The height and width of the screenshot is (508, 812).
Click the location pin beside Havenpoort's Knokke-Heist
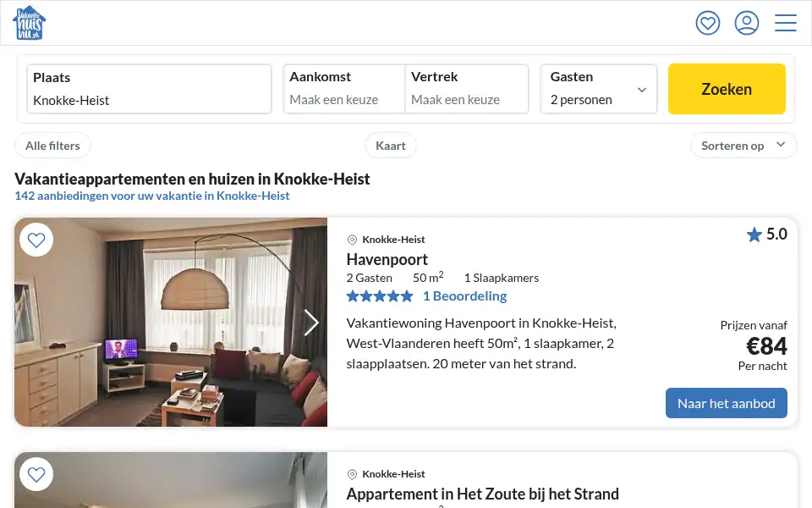pyautogui.click(x=352, y=240)
